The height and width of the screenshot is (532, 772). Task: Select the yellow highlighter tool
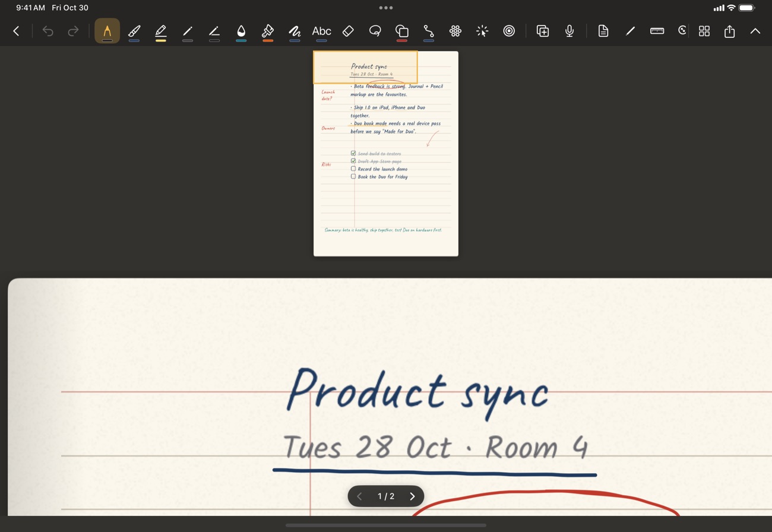[x=161, y=31]
